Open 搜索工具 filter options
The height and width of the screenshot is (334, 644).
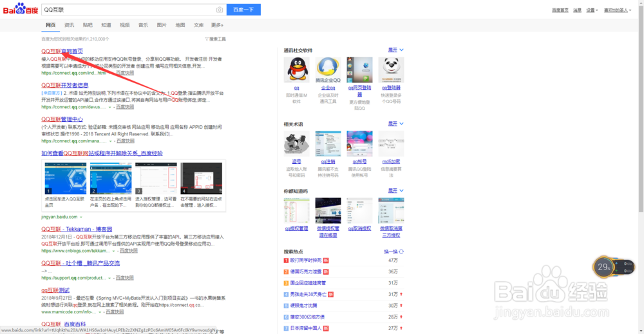[x=215, y=39]
